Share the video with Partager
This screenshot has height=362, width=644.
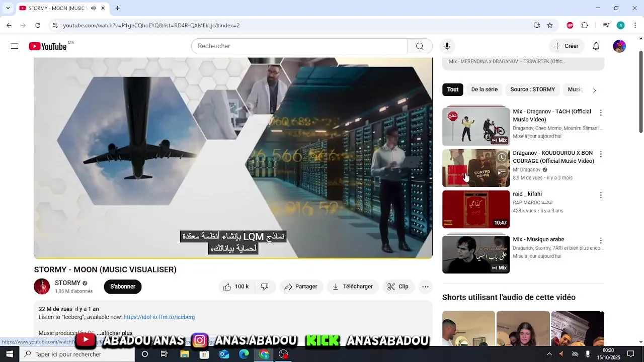pos(301,287)
